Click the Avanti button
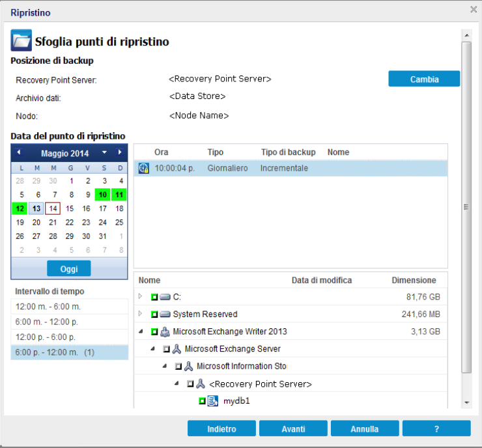This screenshot has width=482, height=448. [293, 428]
